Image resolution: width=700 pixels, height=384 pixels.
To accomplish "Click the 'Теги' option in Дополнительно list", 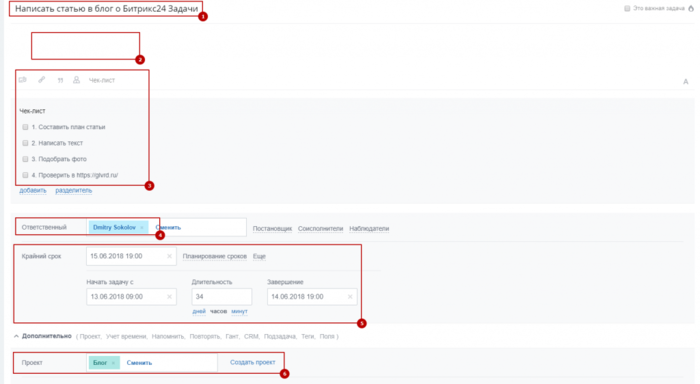I will (x=308, y=337).
